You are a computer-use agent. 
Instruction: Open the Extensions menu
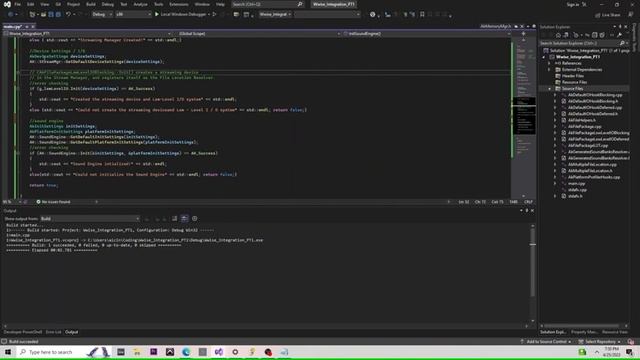179,4
